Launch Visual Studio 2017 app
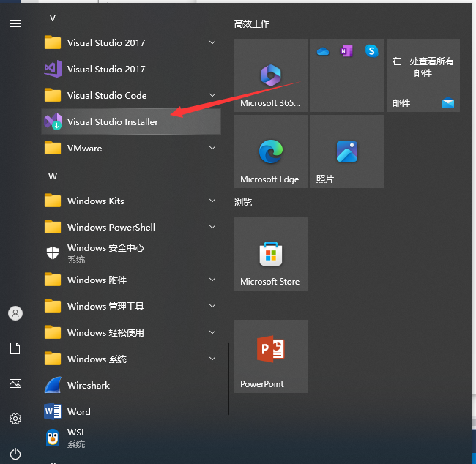Image resolution: width=476 pixels, height=464 pixels. point(105,70)
